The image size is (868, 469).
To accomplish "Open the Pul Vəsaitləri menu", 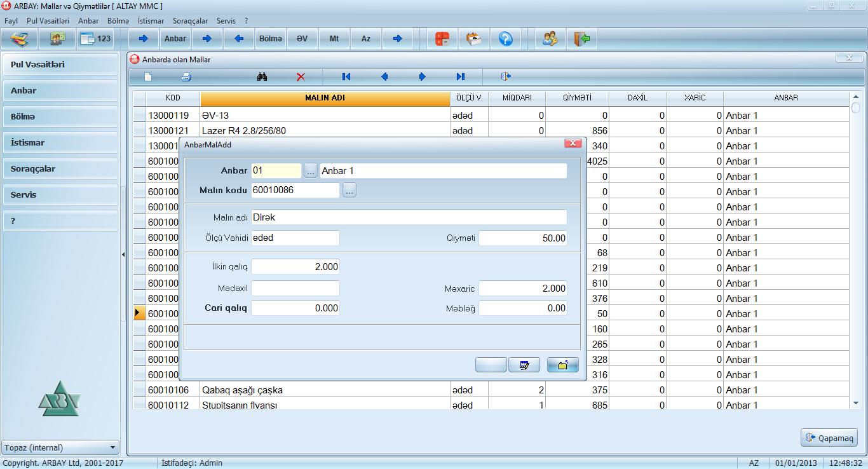I will click(48, 21).
